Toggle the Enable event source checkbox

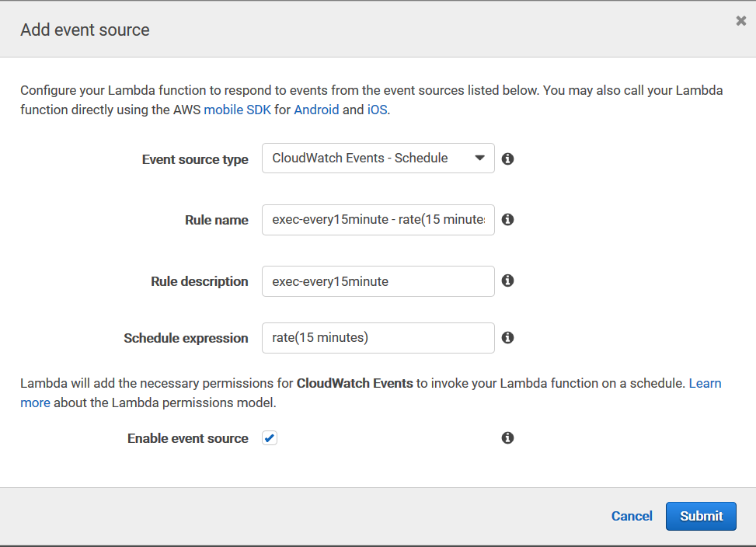click(x=270, y=438)
